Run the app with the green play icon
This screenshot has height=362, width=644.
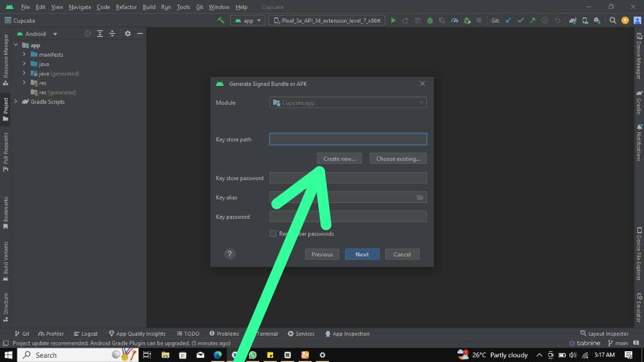pos(393,20)
